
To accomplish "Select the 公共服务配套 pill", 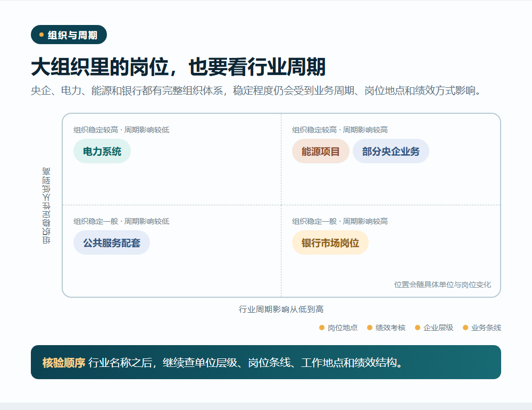I will pos(112,243).
